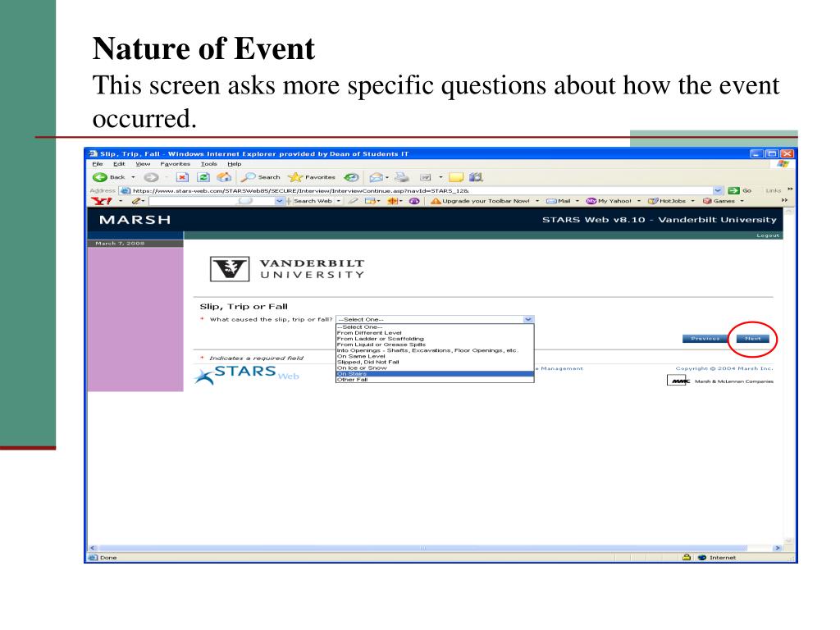
Task: Click the Go button beside address bar
Action: tap(740, 190)
